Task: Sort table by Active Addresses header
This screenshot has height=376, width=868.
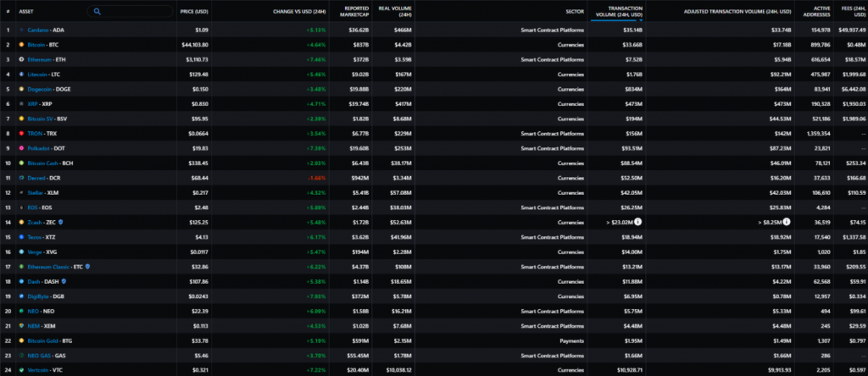Action: click(x=817, y=11)
